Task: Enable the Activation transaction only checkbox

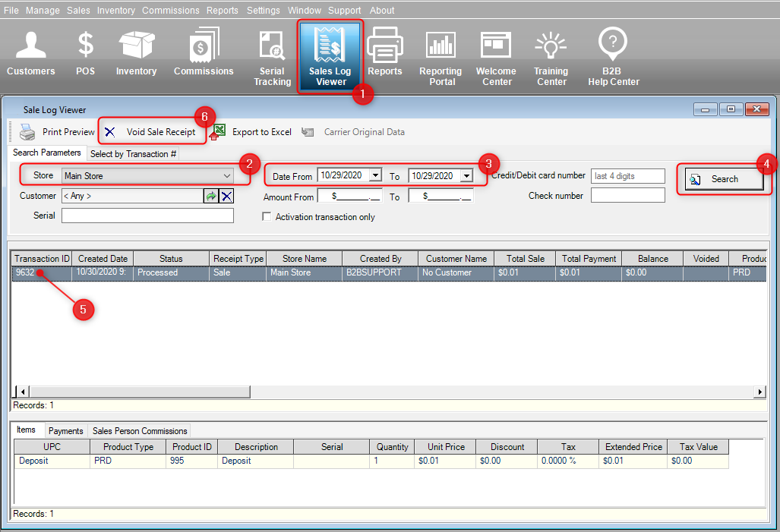Action: pyautogui.click(x=267, y=217)
